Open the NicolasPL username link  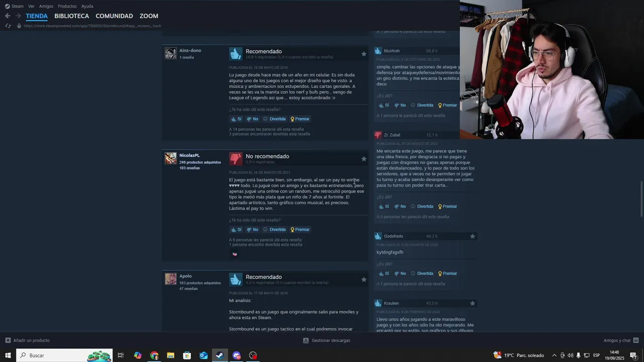click(x=189, y=155)
